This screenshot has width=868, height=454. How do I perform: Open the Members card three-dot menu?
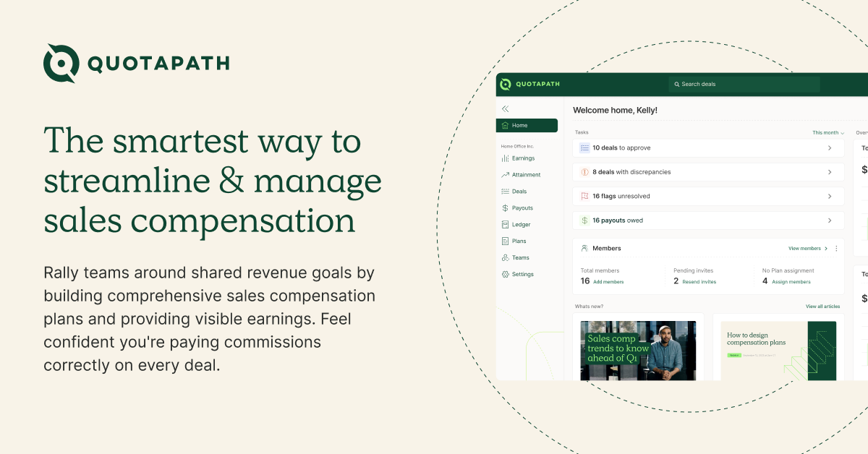click(x=836, y=249)
